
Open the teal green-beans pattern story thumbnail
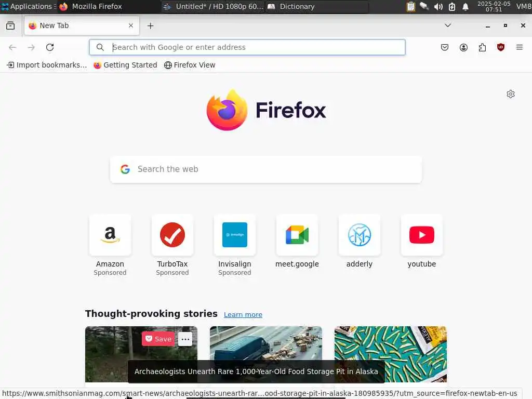391,354
